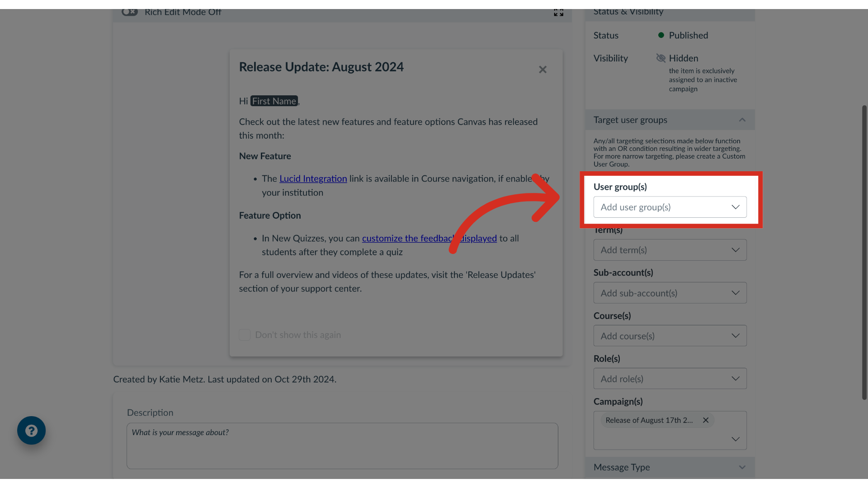Open the Campaign(s) dropdown arrow
868x488 pixels.
click(x=736, y=439)
